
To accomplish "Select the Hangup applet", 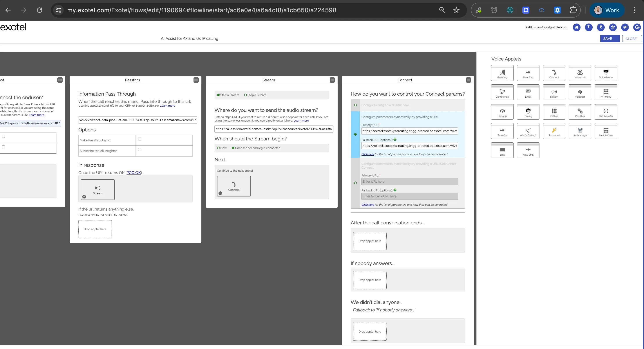I will pos(502,112).
